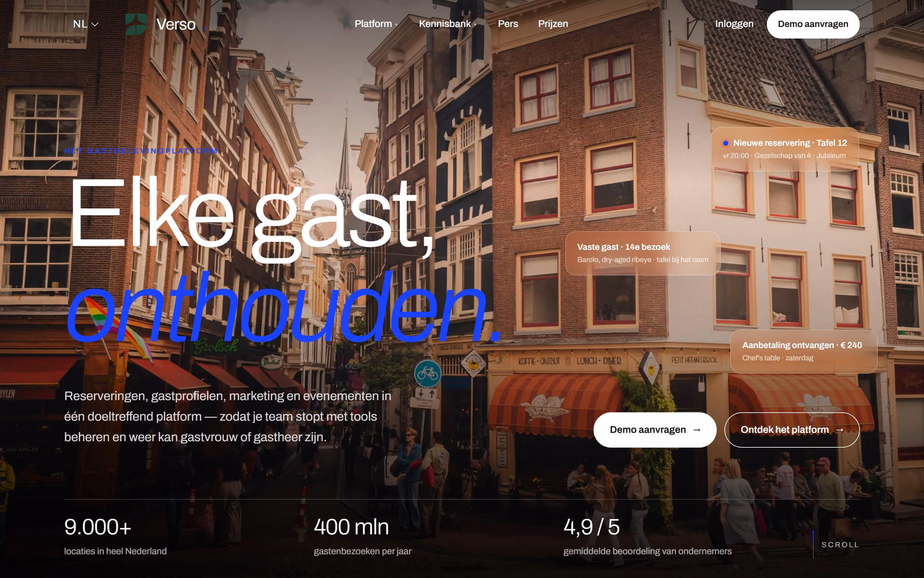This screenshot has width=924, height=578.
Task: Click the "HET GASTBELEVINGPLATFORM" eyebrow label
Action: 141,151
